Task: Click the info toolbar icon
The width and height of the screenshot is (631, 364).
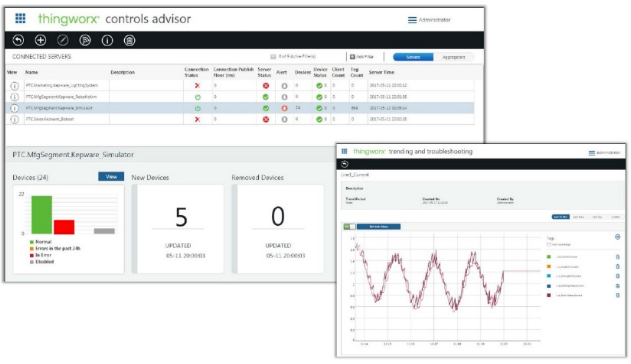Action: tap(107, 40)
